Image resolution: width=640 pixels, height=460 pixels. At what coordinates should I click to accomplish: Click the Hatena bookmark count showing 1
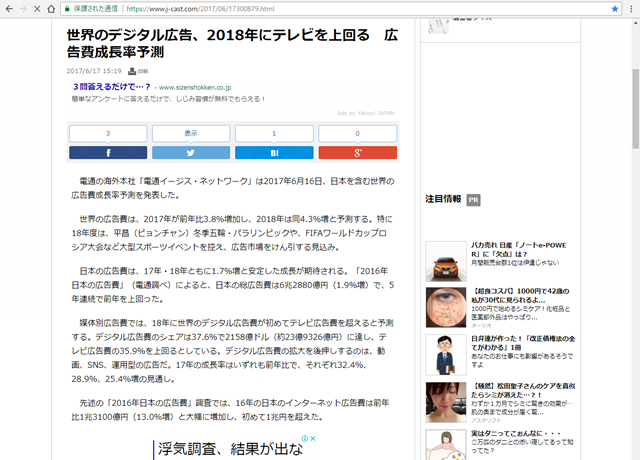click(274, 133)
